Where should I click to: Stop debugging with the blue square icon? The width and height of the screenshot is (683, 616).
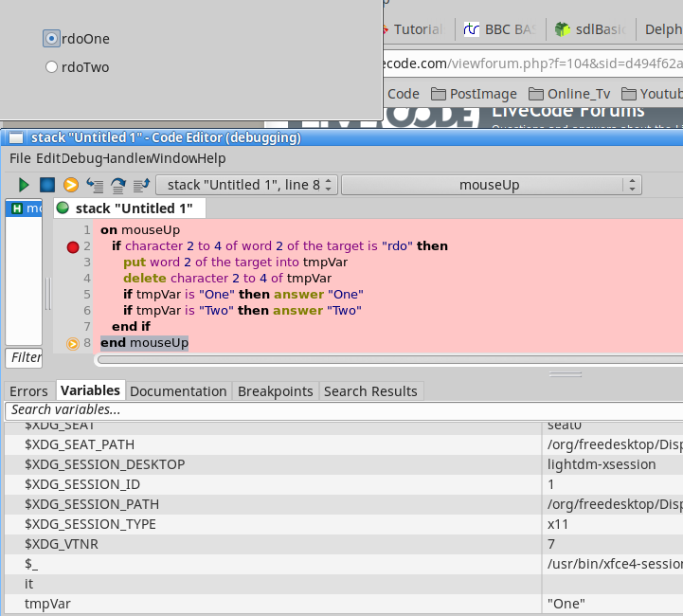coord(47,185)
